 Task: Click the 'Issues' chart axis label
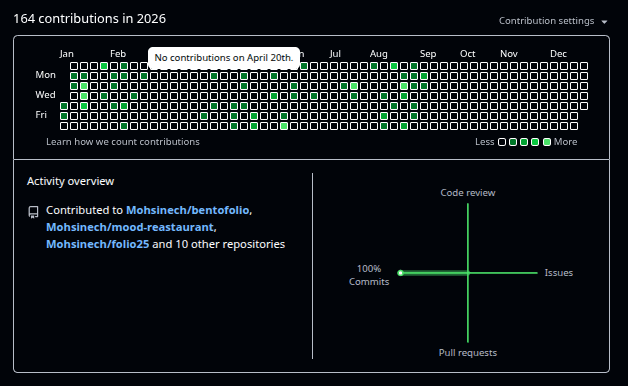(559, 273)
